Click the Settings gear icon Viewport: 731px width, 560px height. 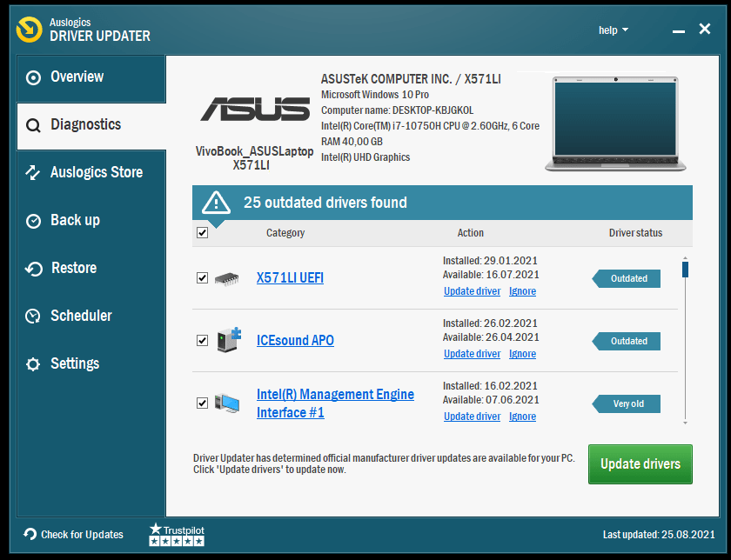(33, 364)
